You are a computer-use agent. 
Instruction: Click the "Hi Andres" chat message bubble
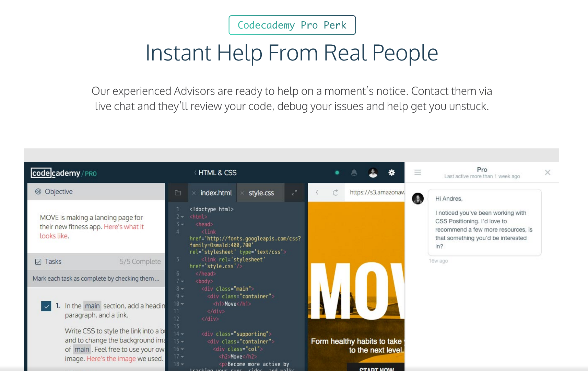pyautogui.click(x=485, y=223)
